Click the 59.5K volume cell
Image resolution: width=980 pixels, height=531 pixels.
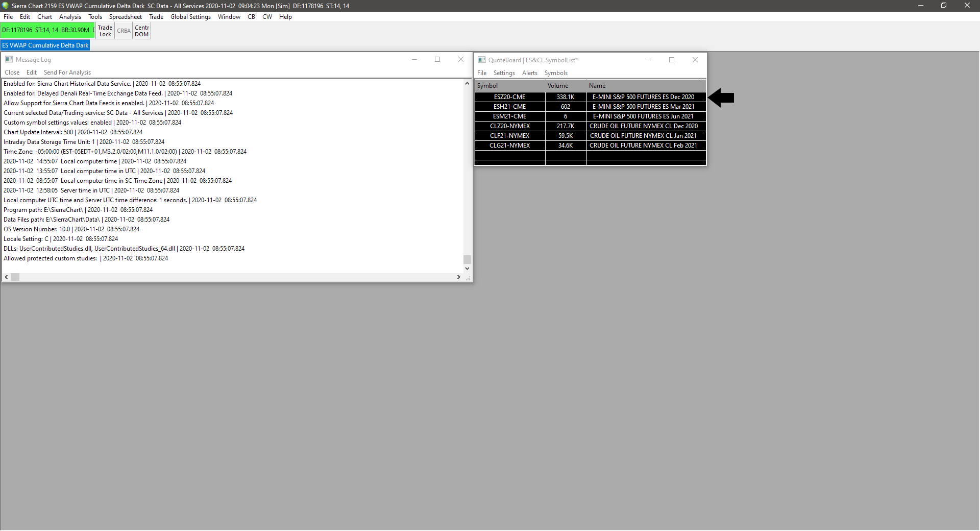point(566,136)
